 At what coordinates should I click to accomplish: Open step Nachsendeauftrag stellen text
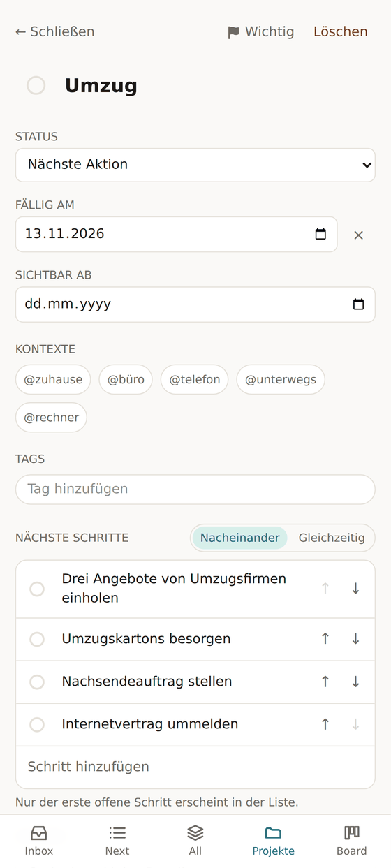pyautogui.click(x=147, y=682)
